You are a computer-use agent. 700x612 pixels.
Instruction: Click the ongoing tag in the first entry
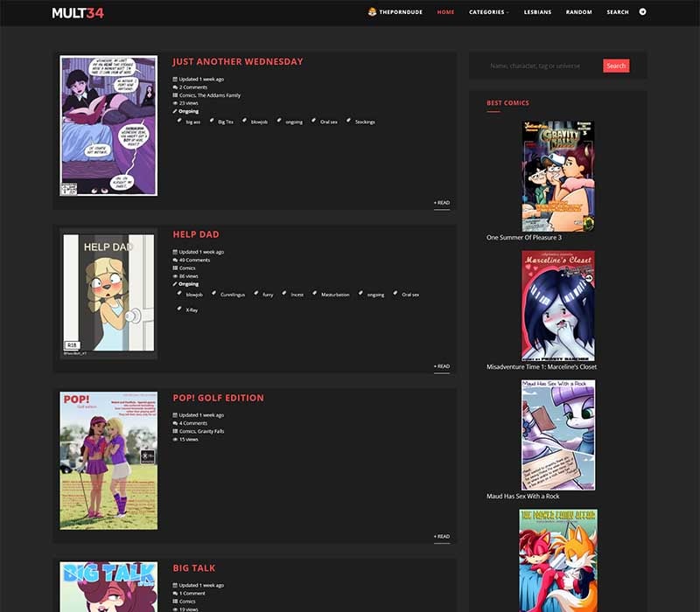(294, 122)
